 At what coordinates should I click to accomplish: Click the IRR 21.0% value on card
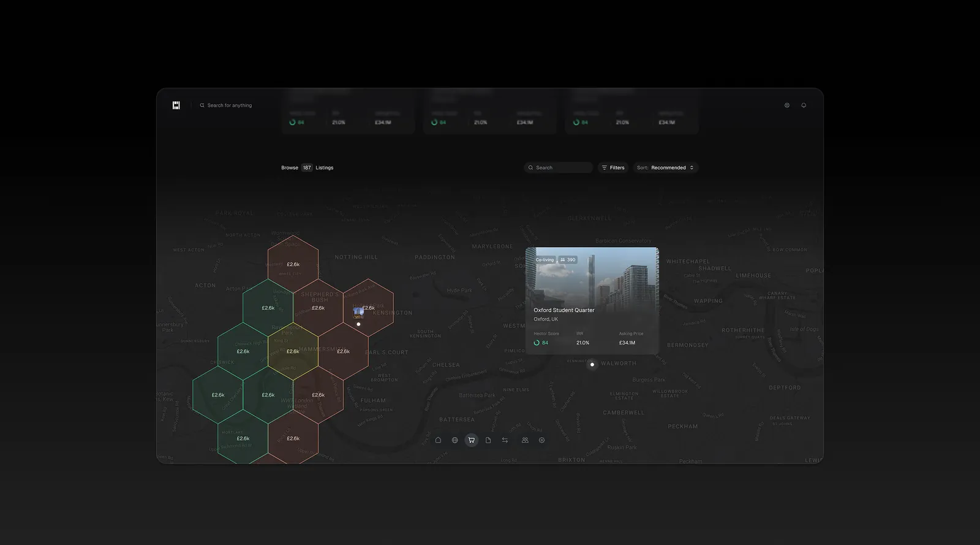[583, 343]
